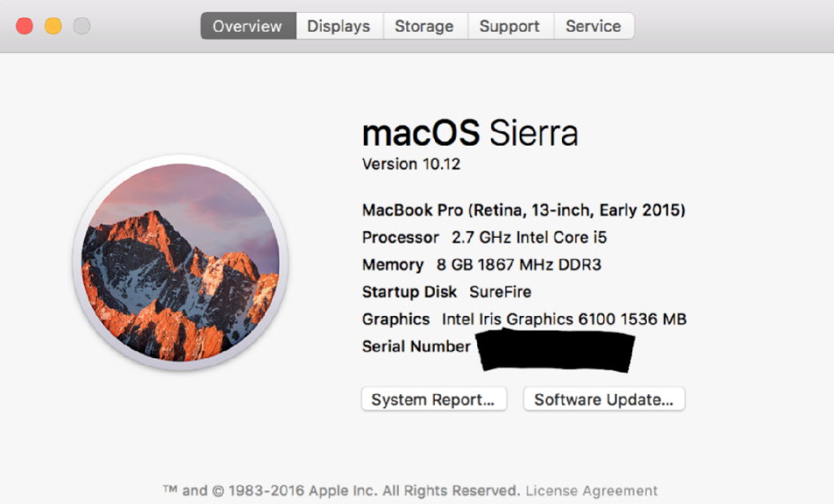
Task: Click the macOS Sierra heading
Action: coord(470,133)
